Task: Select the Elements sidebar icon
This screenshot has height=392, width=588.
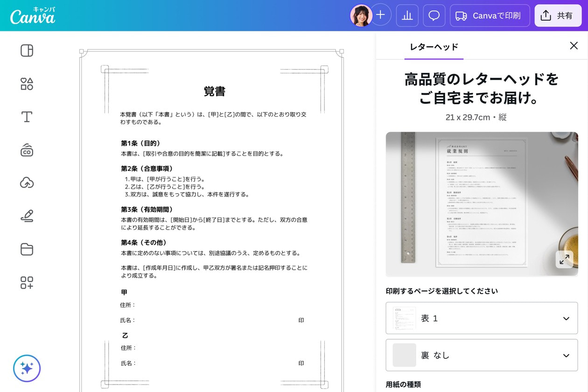Action: 27,84
